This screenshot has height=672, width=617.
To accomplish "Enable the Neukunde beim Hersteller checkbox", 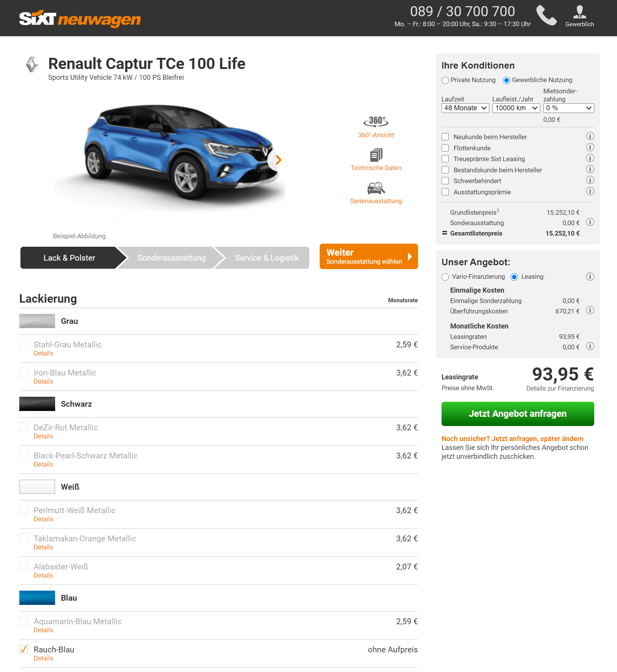I will (445, 137).
